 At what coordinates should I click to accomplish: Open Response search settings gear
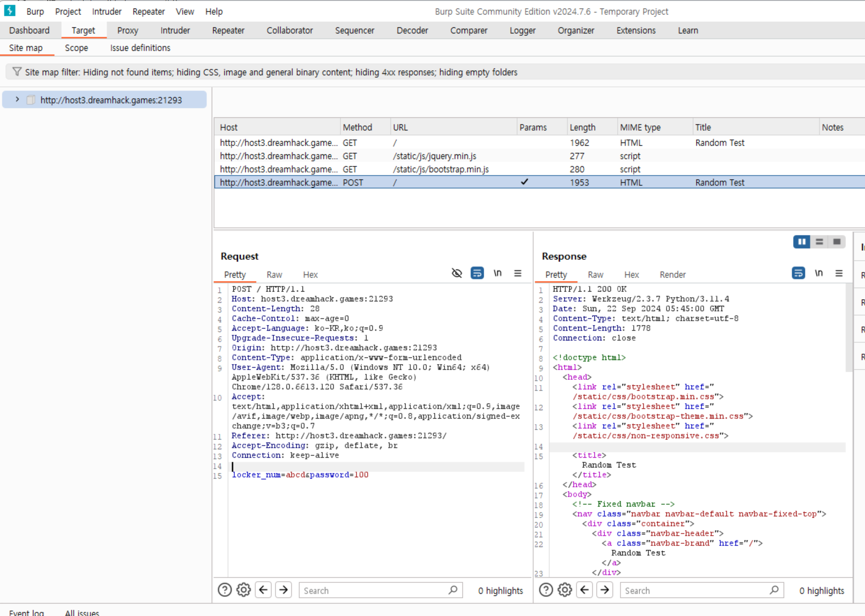[565, 590]
